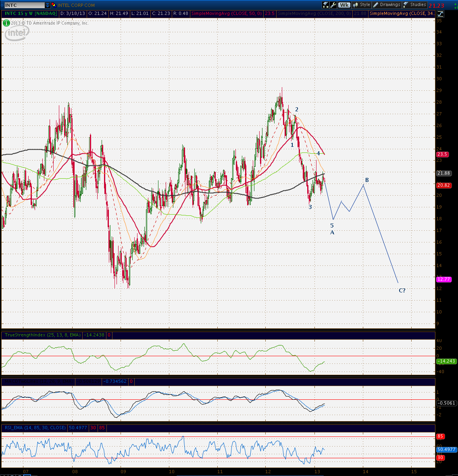Click the wave label 3 on chart
458x476 pixels.
tap(310, 207)
